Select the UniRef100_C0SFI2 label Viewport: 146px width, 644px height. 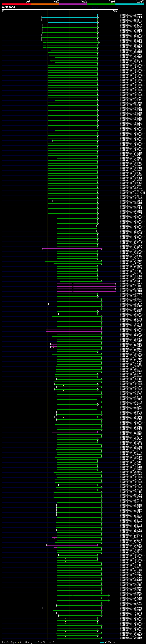[x=131, y=249]
